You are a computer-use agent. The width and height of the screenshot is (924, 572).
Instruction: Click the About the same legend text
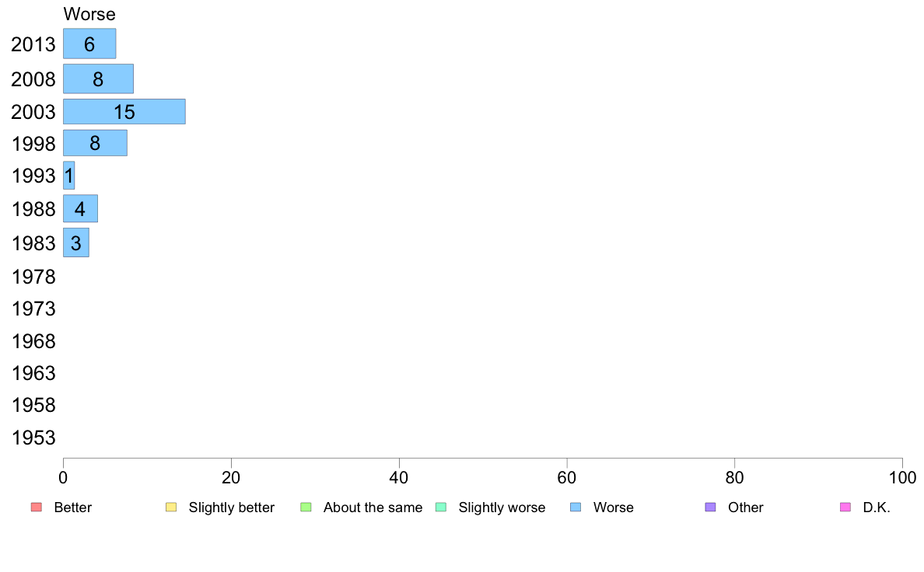(373, 507)
